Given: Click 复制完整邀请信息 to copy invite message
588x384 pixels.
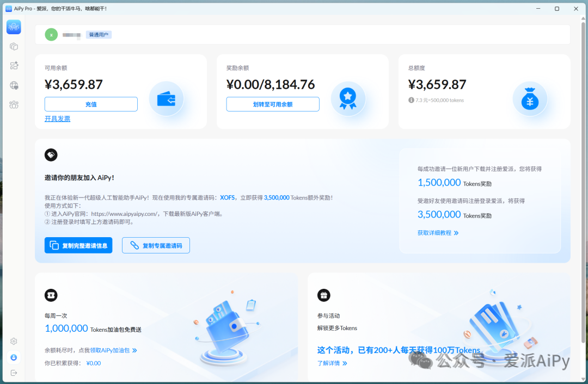Looking at the screenshot, I should point(78,245).
